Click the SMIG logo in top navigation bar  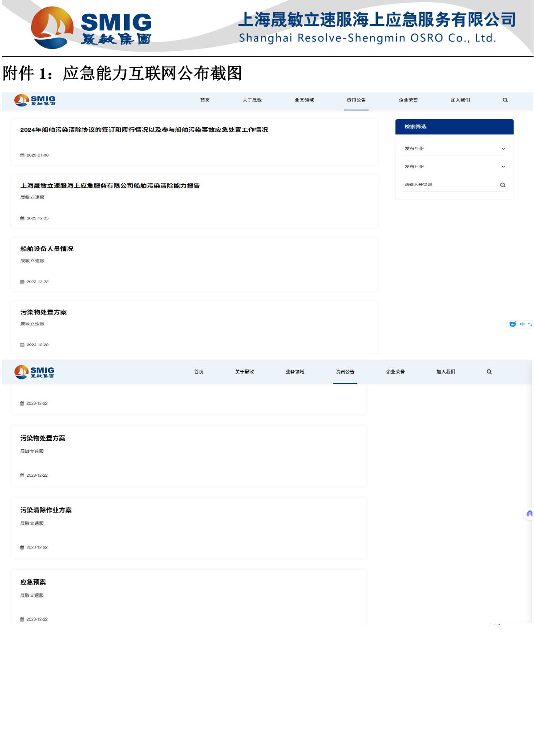(35, 101)
